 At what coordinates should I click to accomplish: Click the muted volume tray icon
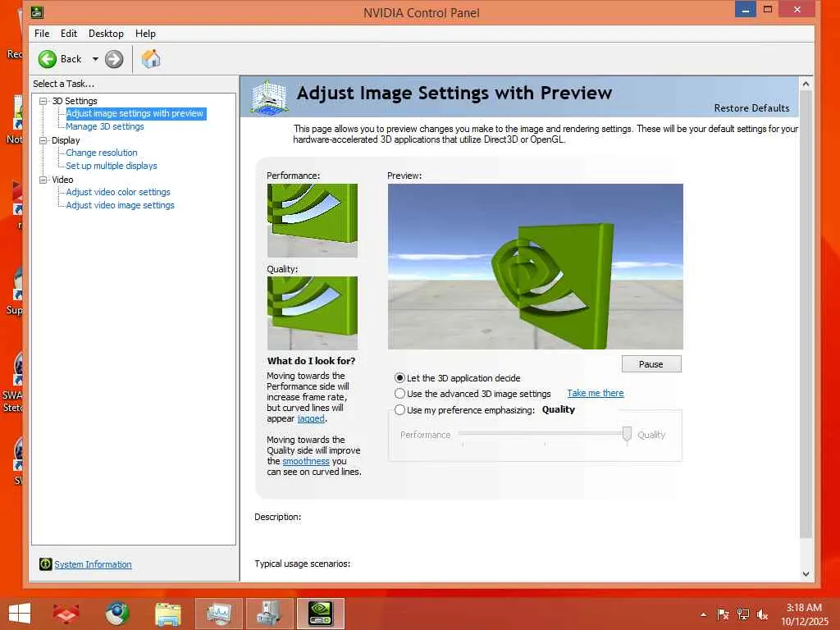click(762, 614)
